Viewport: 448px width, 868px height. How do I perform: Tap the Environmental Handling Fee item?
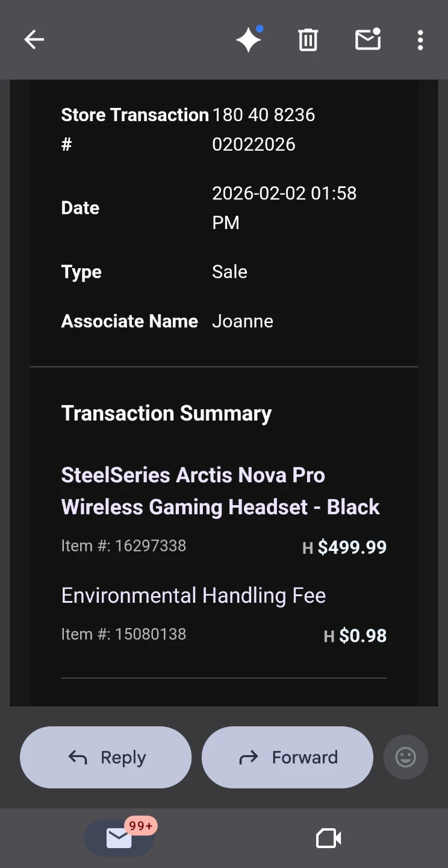(x=193, y=596)
